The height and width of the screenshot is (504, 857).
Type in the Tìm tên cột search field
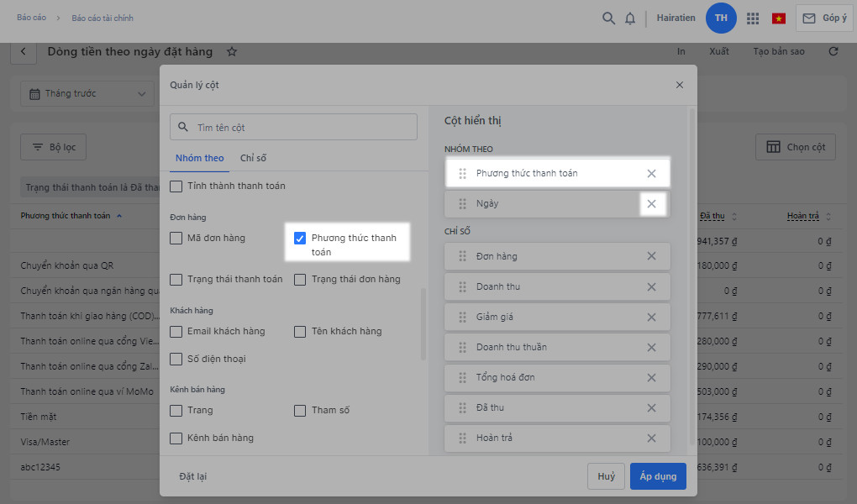302,128
